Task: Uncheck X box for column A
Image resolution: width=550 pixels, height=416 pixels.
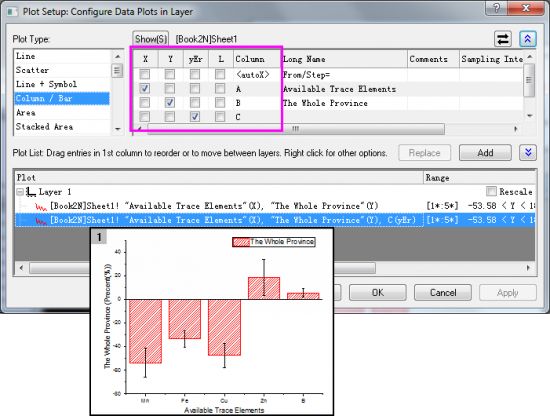Action: point(145,88)
